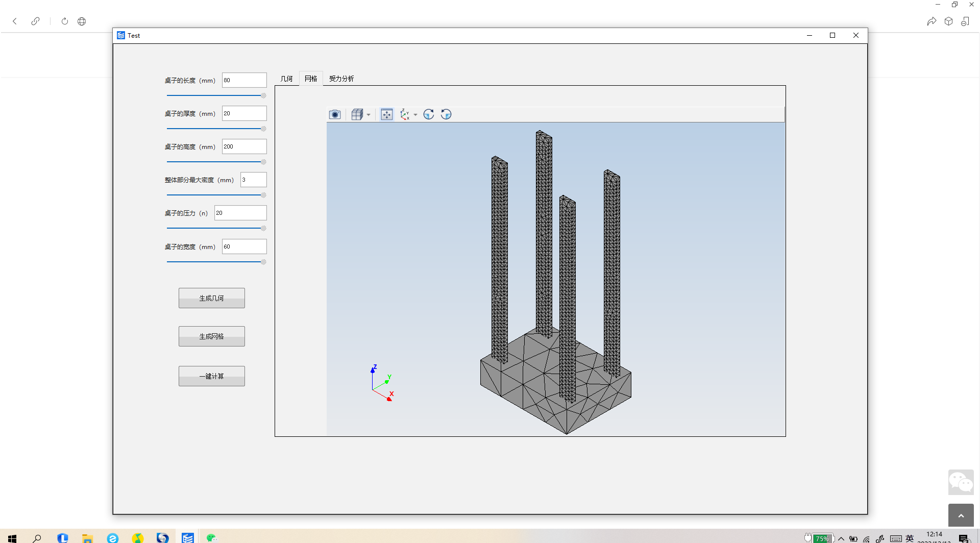Click the globe icon in outer toolbar
Viewport: 980px width, 543px height.
[x=82, y=21]
